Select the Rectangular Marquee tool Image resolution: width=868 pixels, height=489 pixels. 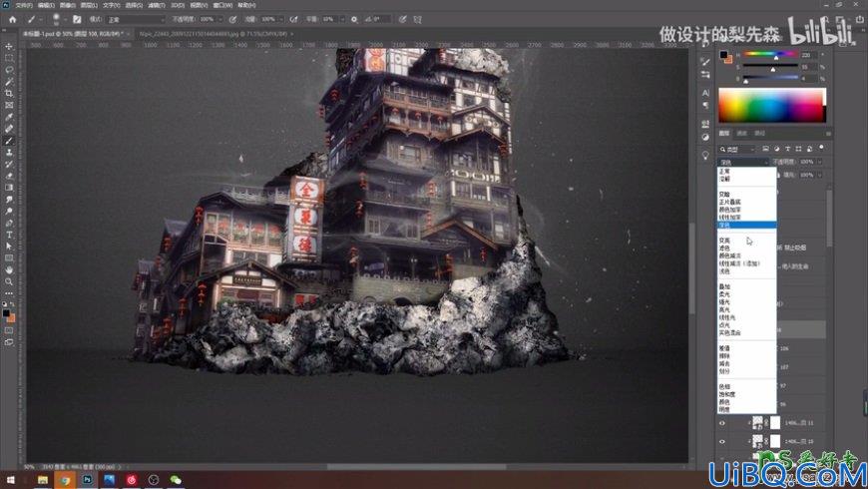point(9,58)
